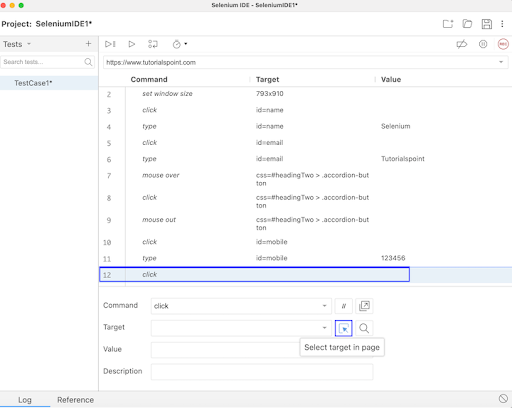Viewport: 512px width, 408px height.
Task: Toggle comment on command button
Action: click(x=344, y=306)
